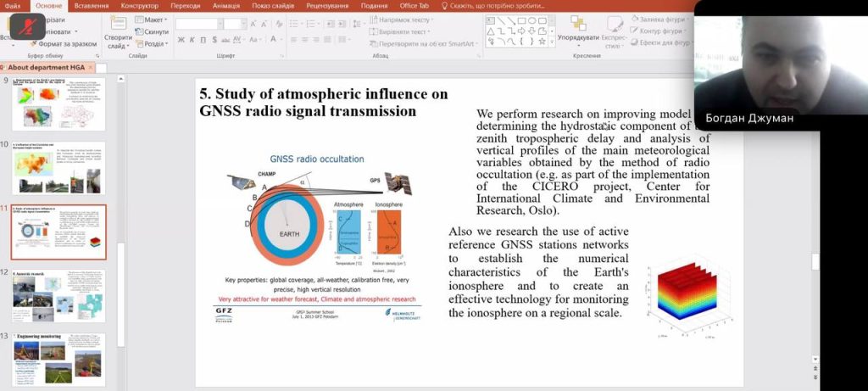Toggle underline formatting (П)
Image resolution: width=868 pixels, height=391 pixels.
203,40
